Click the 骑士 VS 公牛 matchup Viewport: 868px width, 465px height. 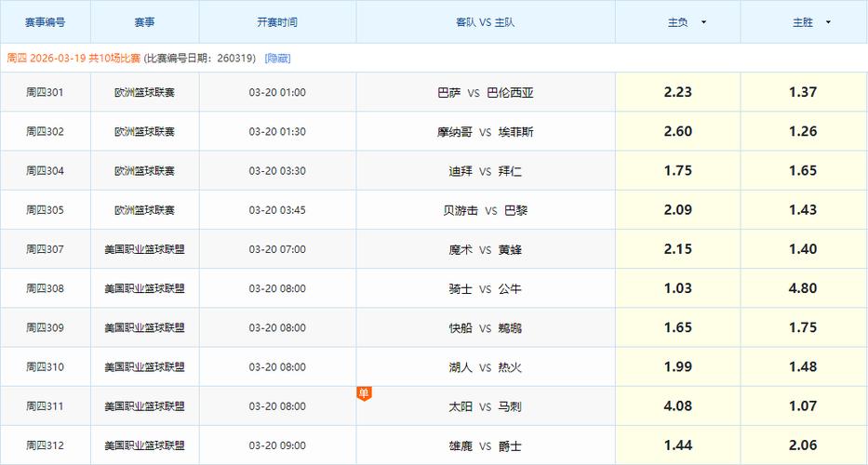tap(486, 289)
